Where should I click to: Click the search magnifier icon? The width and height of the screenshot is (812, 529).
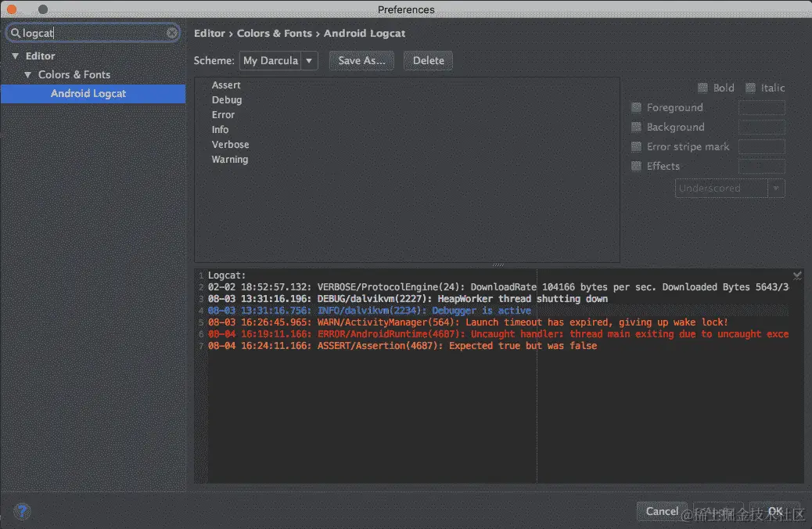pyautogui.click(x=16, y=33)
